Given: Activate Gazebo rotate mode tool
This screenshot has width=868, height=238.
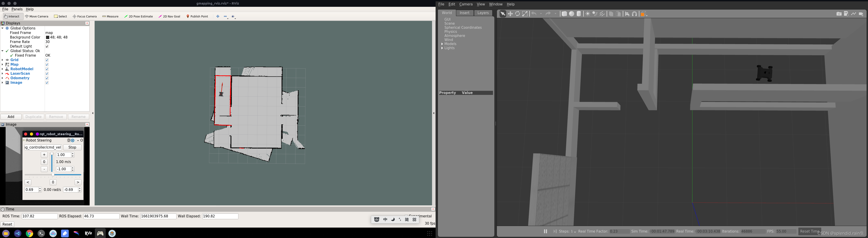Looking at the screenshot, I should pyautogui.click(x=517, y=14).
